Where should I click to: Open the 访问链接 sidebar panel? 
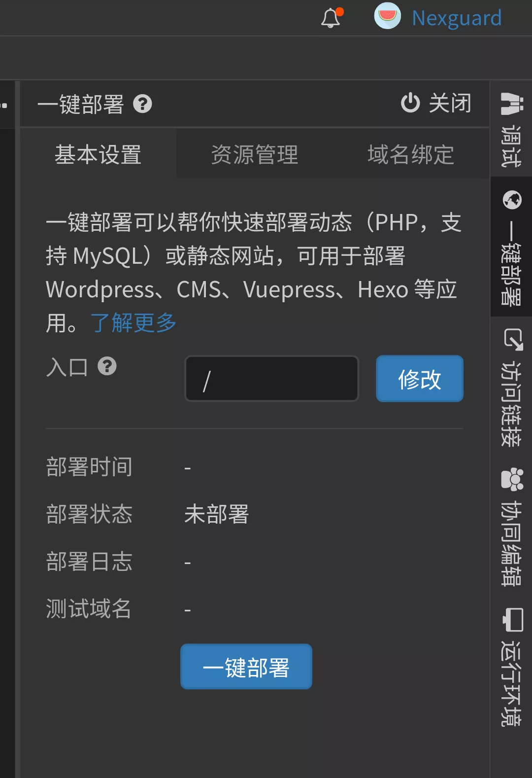pyautogui.click(x=511, y=388)
